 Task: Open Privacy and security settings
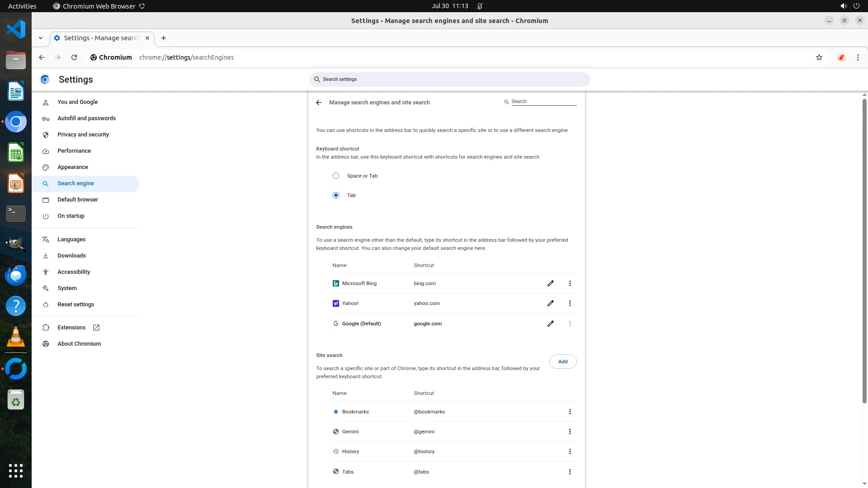[x=83, y=135]
